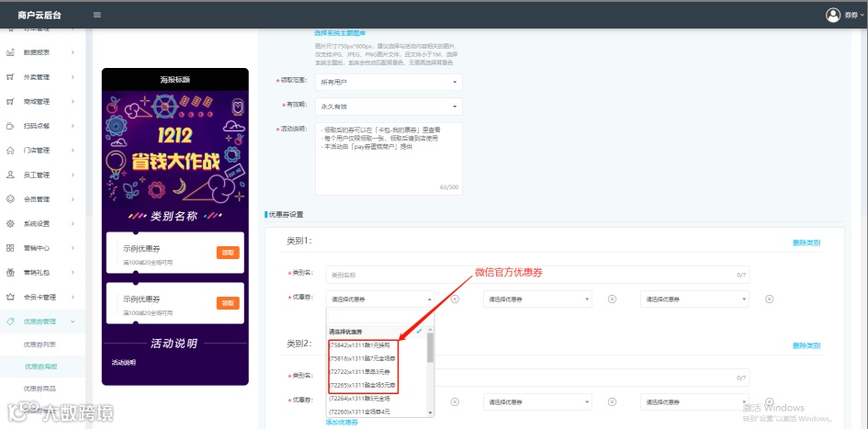Choose the (75842) coupon option
This screenshot has width=868, height=429.
point(377,344)
